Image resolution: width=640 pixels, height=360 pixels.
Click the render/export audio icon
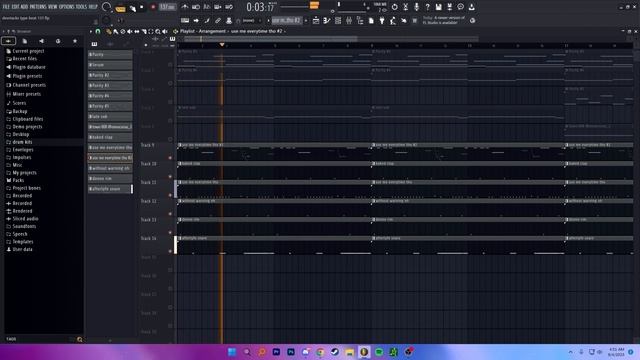(449, 7)
